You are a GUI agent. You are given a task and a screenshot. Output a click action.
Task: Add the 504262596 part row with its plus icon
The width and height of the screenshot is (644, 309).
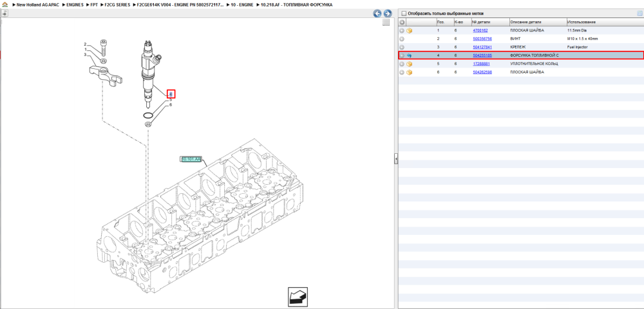click(x=402, y=72)
